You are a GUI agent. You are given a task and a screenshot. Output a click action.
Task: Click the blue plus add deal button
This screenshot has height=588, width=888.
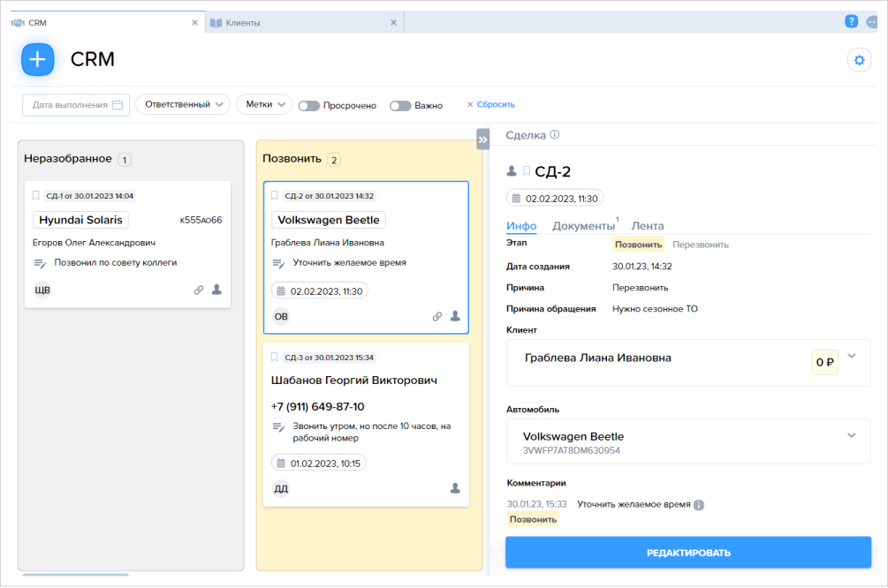click(x=37, y=59)
